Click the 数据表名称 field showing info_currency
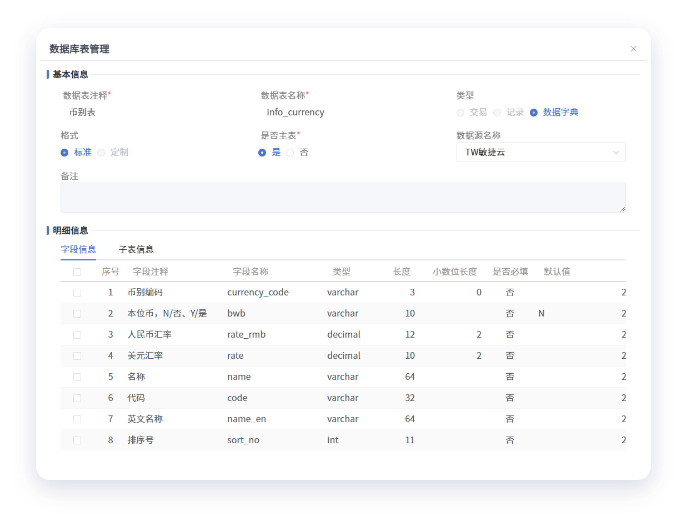Screen dimensions: 687x524 [345, 113]
